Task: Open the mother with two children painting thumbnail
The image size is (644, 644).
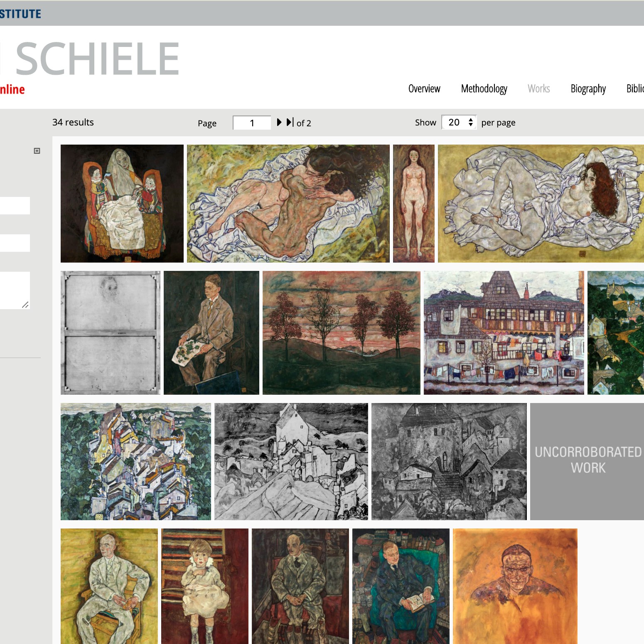Action: click(122, 204)
